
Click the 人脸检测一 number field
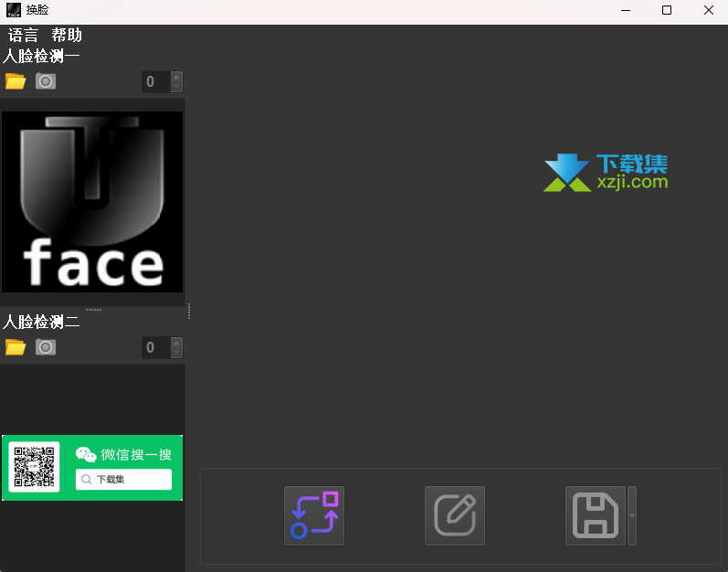[156, 81]
